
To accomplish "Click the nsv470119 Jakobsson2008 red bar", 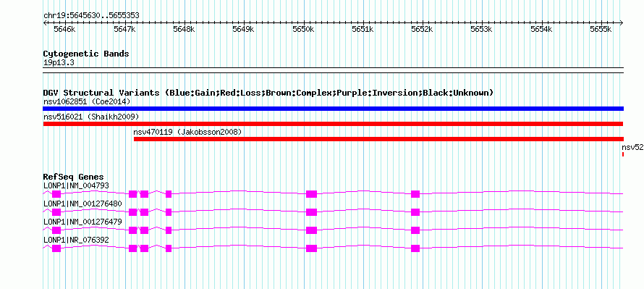I will point(378,139).
